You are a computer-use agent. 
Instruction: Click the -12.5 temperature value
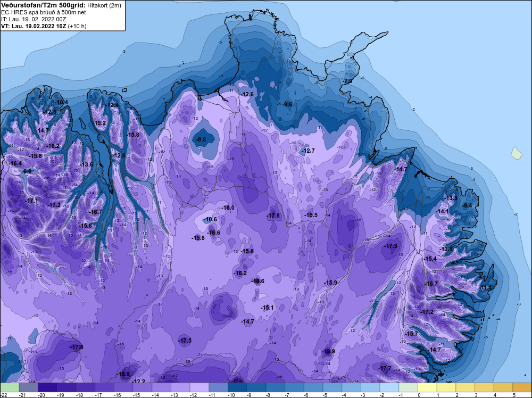(x=50, y=112)
